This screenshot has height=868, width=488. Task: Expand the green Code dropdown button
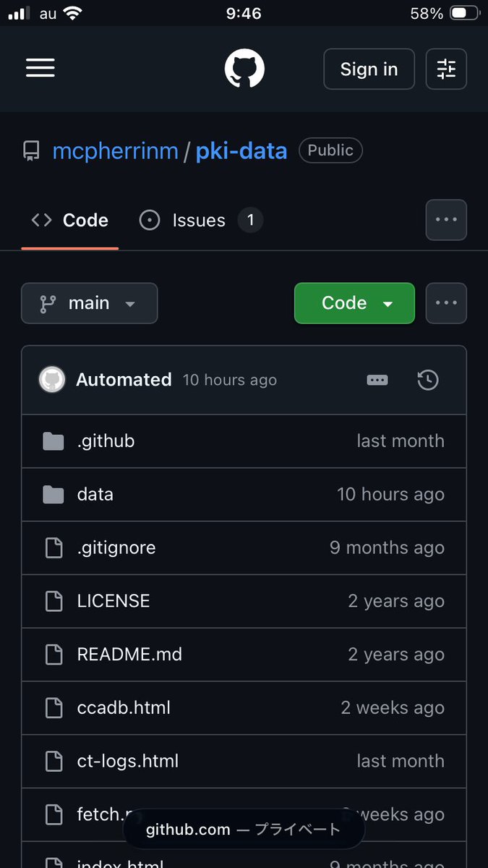click(354, 303)
